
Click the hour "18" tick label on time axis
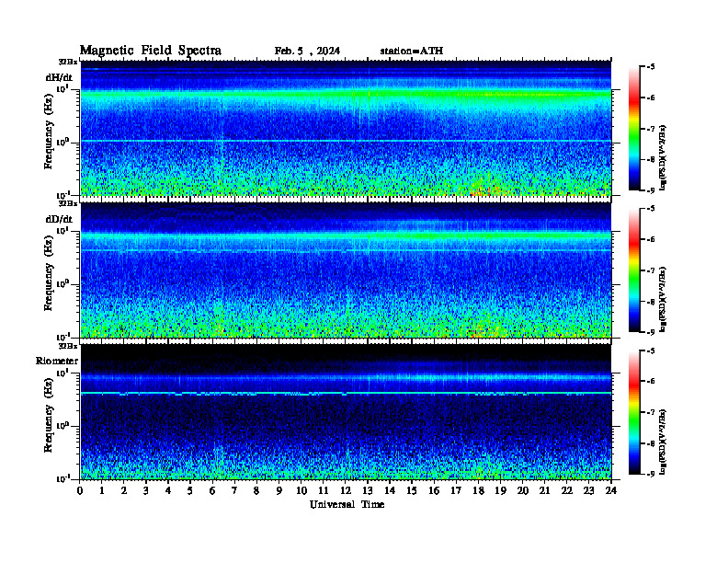click(x=478, y=491)
